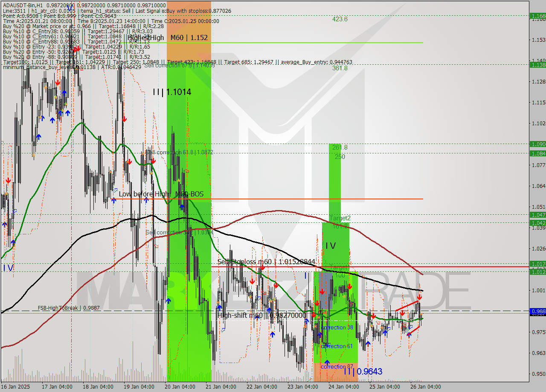The width and height of the screenshot is (546, 392).
Task: Click the 'FSB-HighToBreak | 0.9887' label
Action: pyautogui.click(x=69, y=308)
